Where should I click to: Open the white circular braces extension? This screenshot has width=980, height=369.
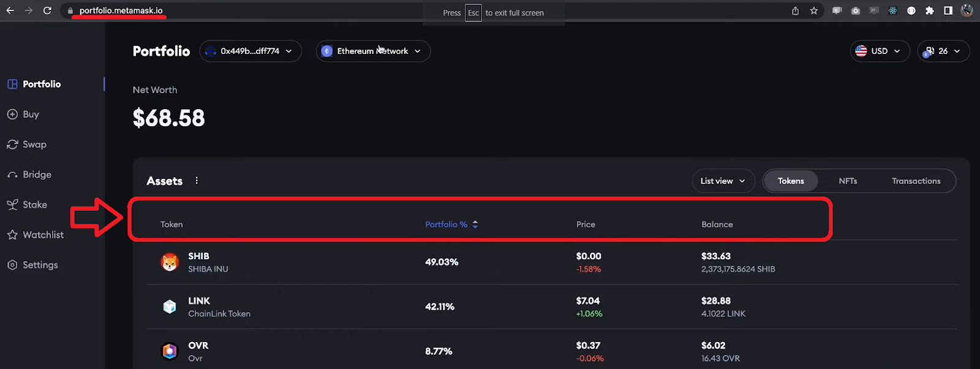[911, 10]
